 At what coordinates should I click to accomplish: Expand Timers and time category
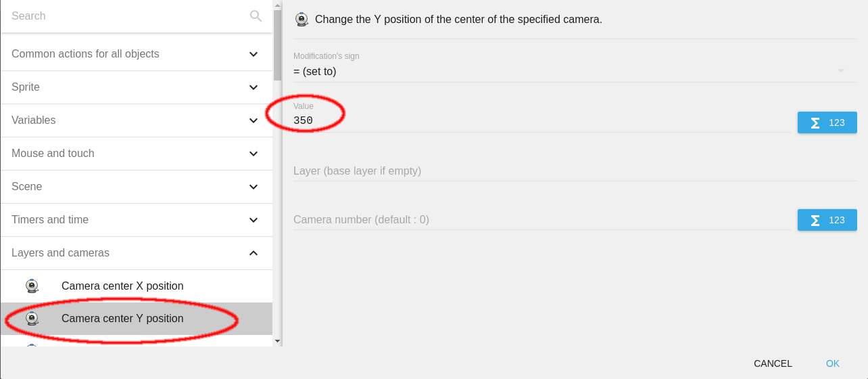(x=254, y=220)
